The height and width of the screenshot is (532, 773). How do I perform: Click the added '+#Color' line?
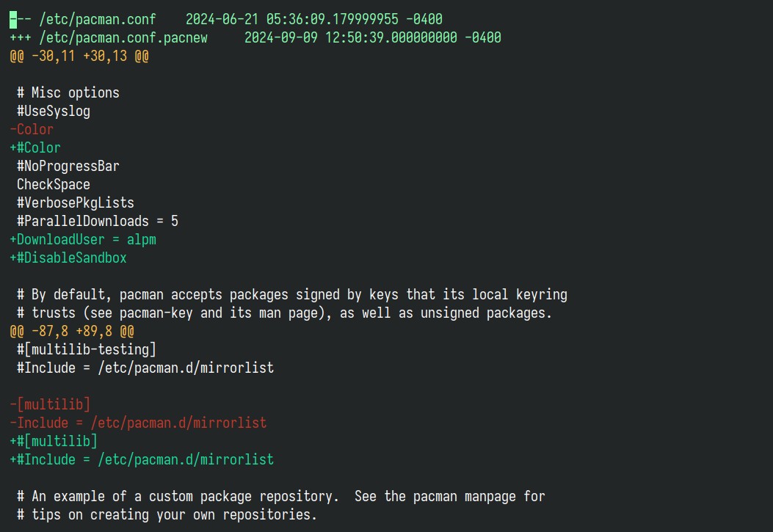click(x=35, y=147)
